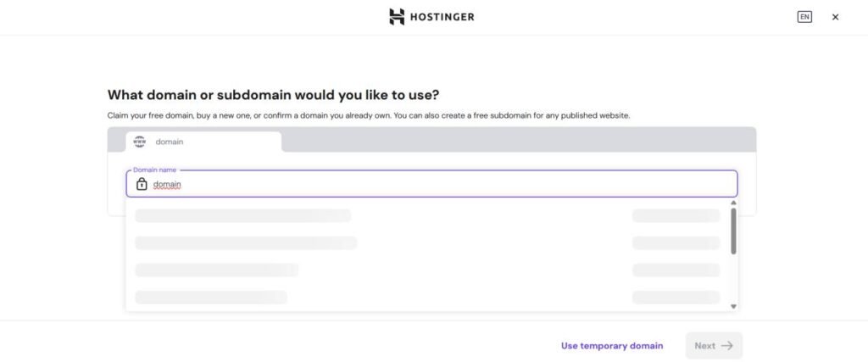Viewport: 868px width, 362px height.
Task: Click the Hostinger H logo icon
Action: pyautogui.click(x=397, y=17)
